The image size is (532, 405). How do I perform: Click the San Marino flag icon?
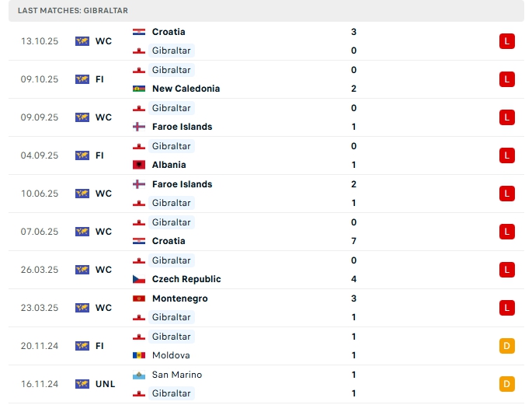(x=139, y=375)
